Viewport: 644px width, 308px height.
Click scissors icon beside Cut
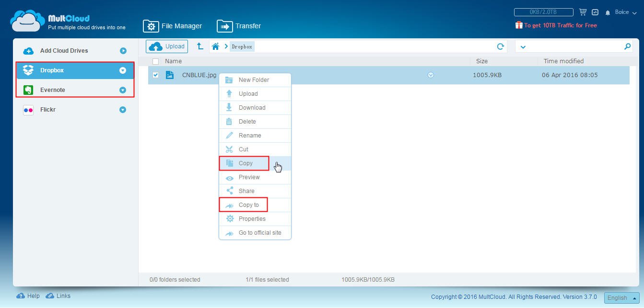229,149
